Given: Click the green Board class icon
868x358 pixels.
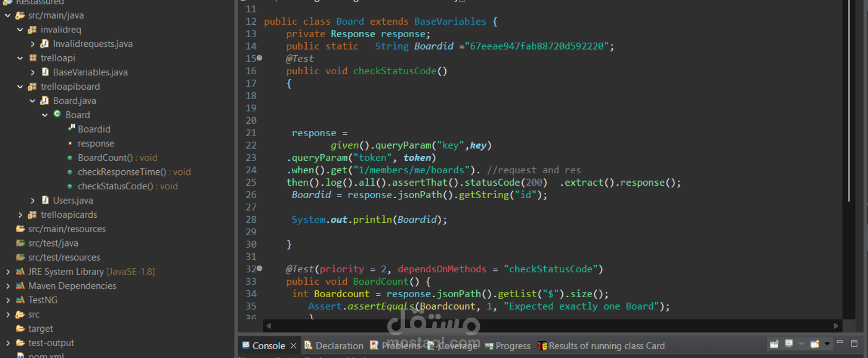Looking at the screenshot, I should tap(57, 114).
